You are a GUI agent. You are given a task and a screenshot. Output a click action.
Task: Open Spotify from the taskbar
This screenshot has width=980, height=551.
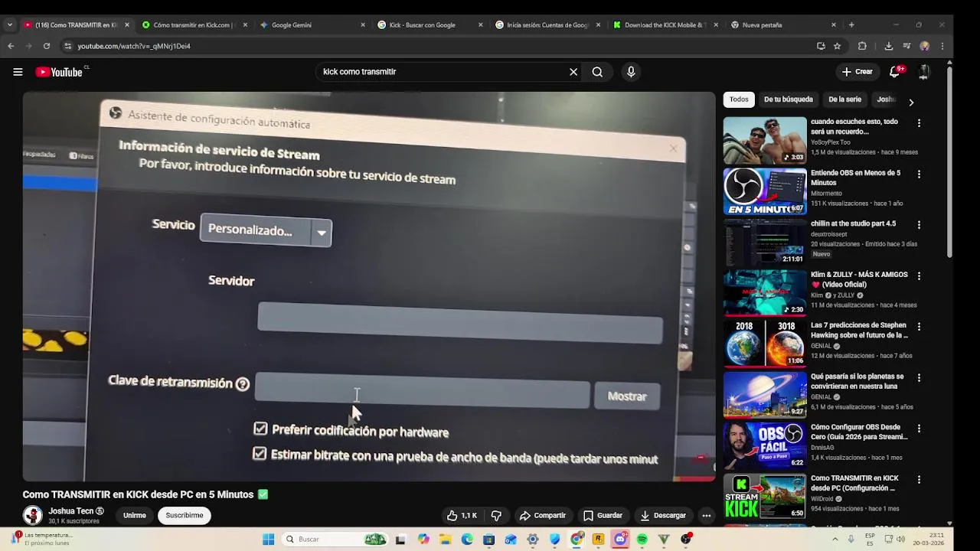642,540
